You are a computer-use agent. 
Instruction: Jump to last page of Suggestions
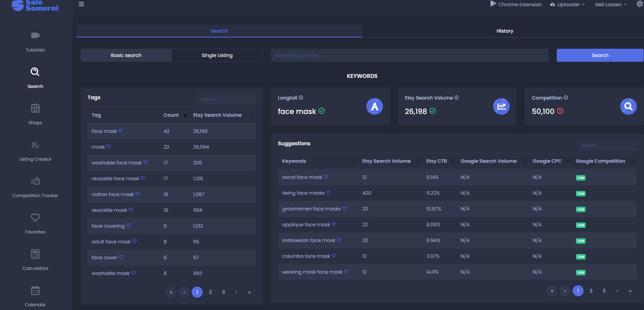click(630, 291)
